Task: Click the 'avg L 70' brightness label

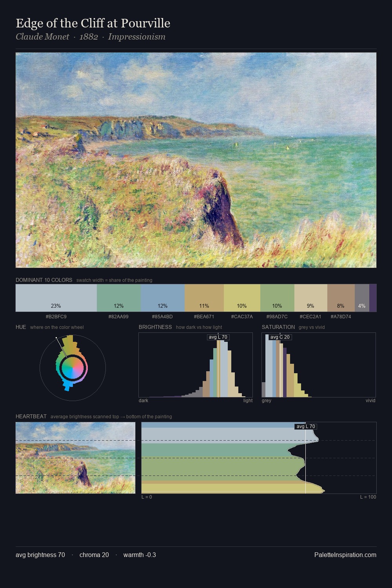Action: [x=218, y=337]
